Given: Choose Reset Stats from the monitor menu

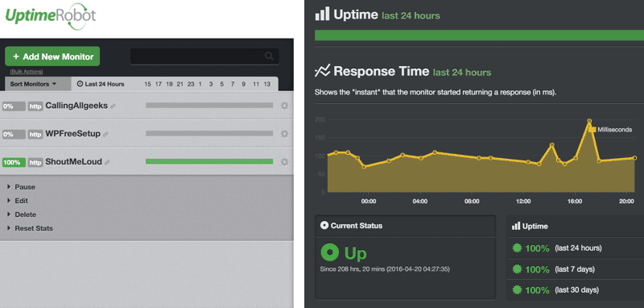Looking at the screenshot, I should point(34,228).
